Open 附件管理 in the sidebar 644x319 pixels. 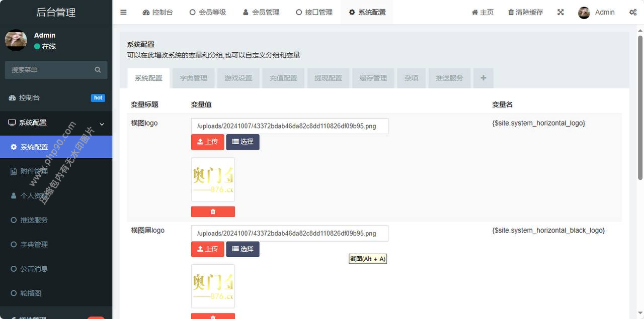click(x=34, y=171)
